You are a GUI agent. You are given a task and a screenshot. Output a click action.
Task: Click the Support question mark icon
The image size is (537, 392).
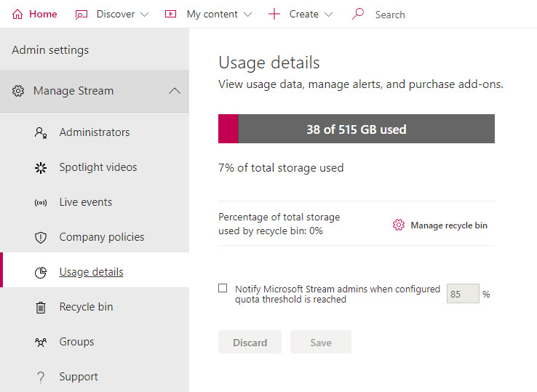coord(41,377)
